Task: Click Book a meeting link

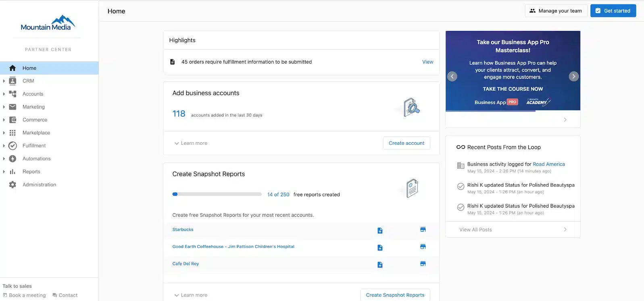Action: [24, 295]
